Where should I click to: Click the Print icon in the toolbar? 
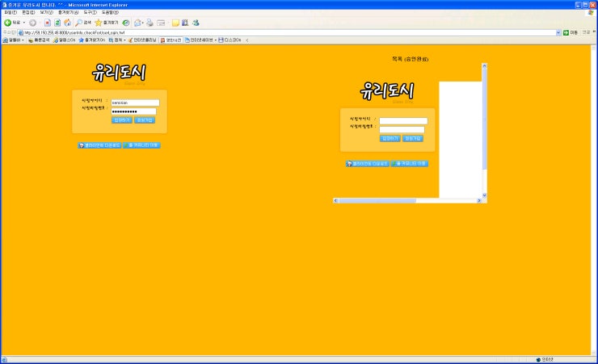[x=149, y=23]
